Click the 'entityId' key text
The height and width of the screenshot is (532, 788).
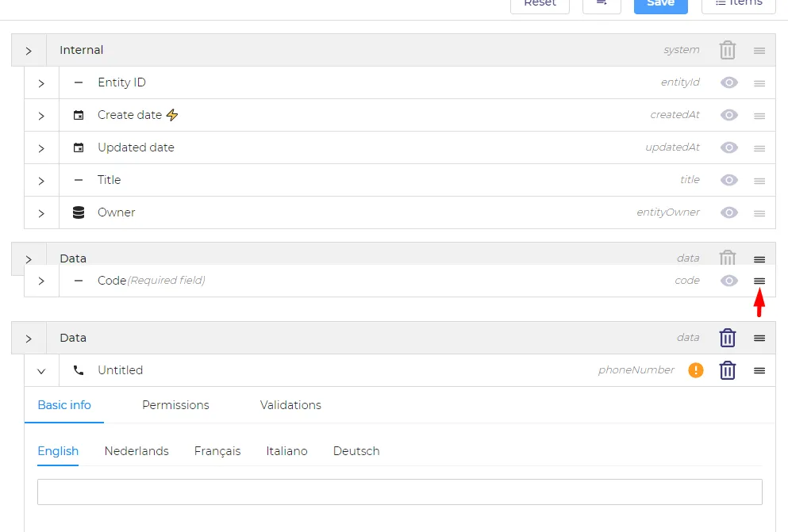coord(679,82)
